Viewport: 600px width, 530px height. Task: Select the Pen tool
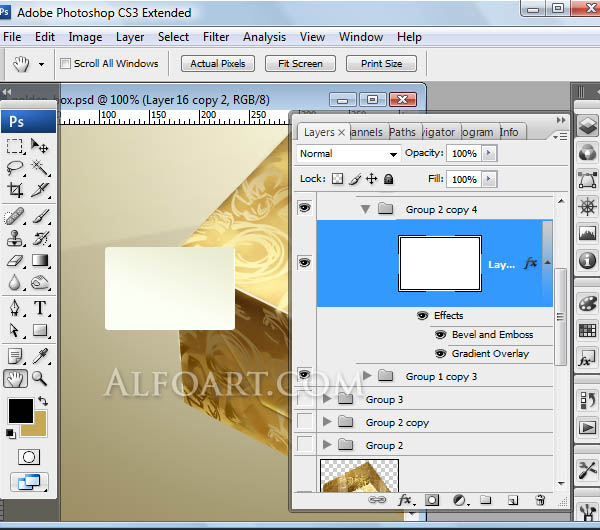tap(15, 308)
